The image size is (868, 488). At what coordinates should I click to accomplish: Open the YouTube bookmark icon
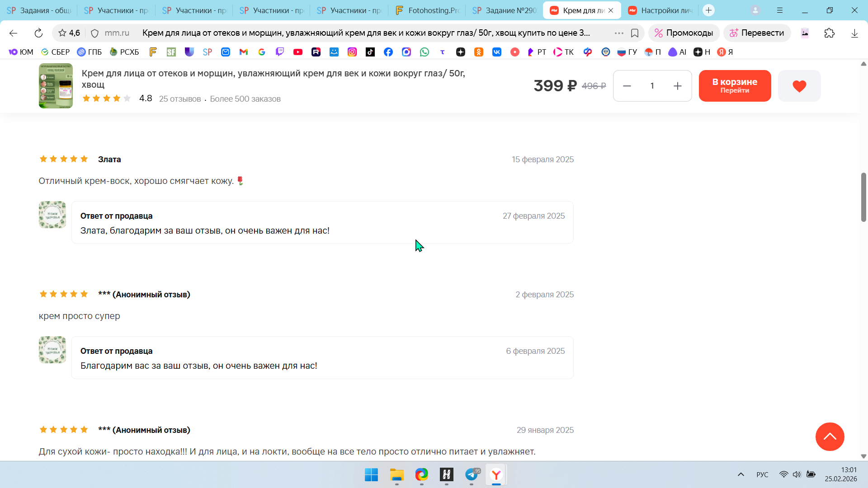pos(298,52)
